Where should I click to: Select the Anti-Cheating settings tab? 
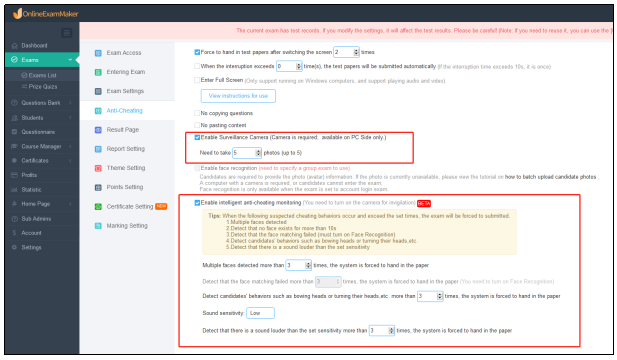[x=124, y=111]
